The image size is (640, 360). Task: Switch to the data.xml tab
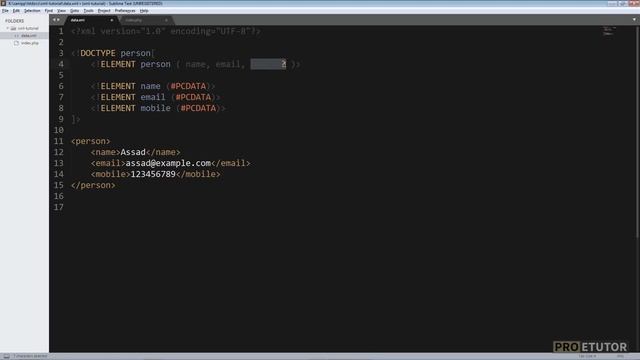[x=91, y=20]
